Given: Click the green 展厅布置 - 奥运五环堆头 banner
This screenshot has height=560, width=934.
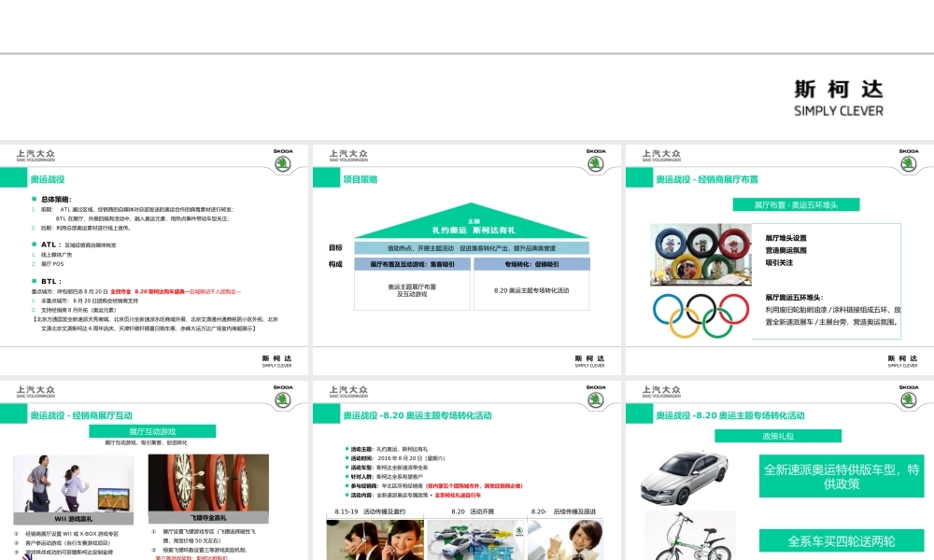Looking at the screenshot, I should pyautogui.click(x=796, y=204).
